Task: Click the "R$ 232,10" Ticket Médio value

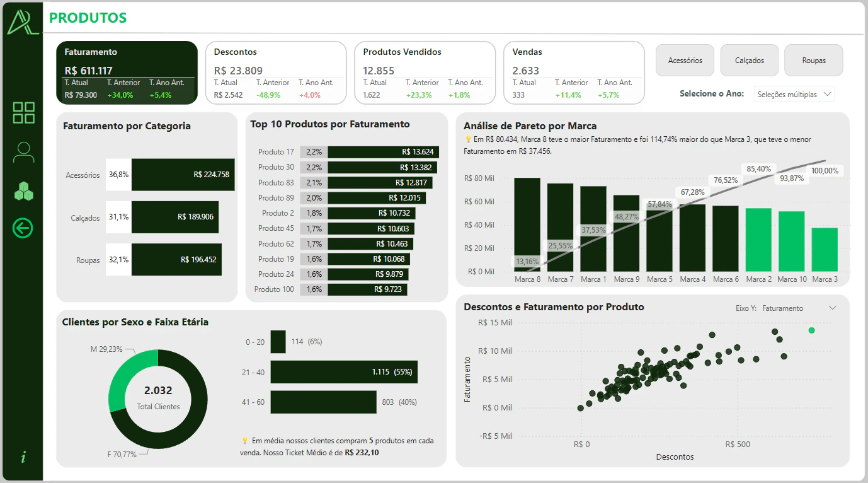Action: click(x=362, y=453)
